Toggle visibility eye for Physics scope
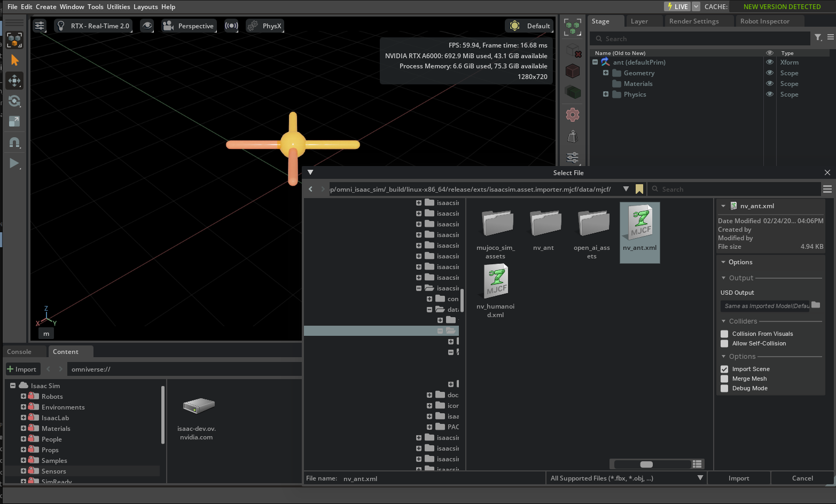The width and height of the screenshot is (836, 504). [x=770, y=94]
